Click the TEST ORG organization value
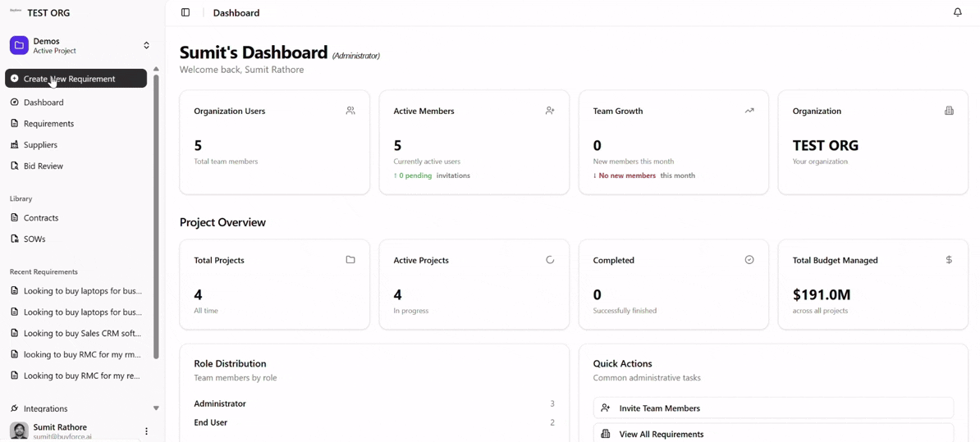 825,146
